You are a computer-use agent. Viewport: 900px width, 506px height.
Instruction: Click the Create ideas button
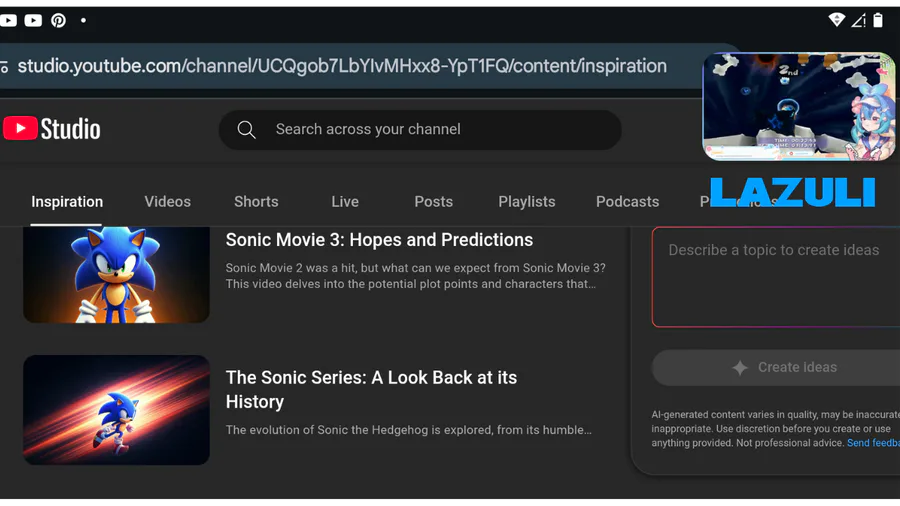pyautogui.click(x=775, y=367)
